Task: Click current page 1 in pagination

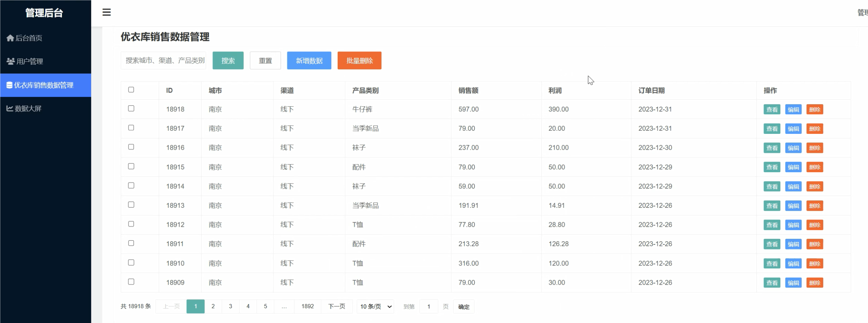Action: (196, 306)
